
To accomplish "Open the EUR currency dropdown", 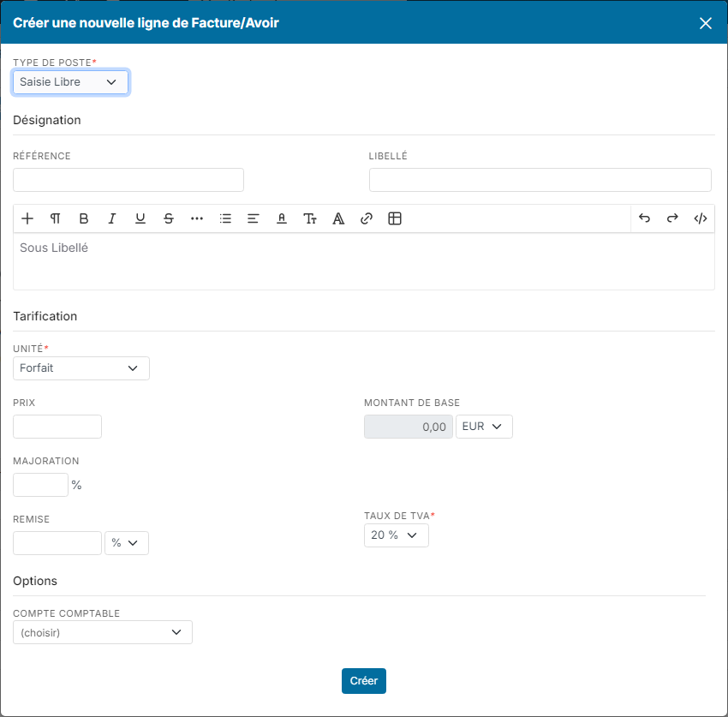I will point(484,427).
